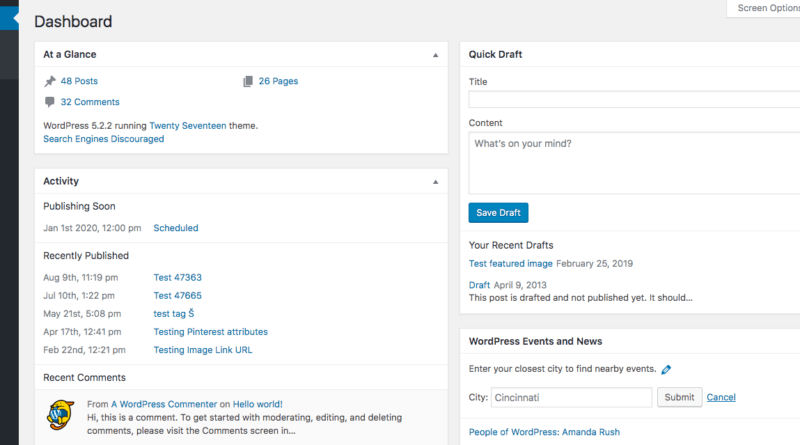Click the comment bubble icon beside 32 Comments

pos(50,102)
